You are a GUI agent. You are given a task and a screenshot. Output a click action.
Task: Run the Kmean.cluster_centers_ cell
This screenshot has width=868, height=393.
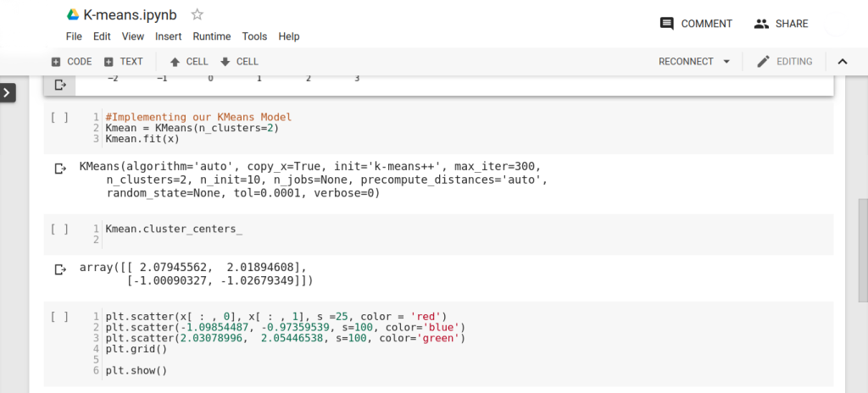[x=59, y=229]
